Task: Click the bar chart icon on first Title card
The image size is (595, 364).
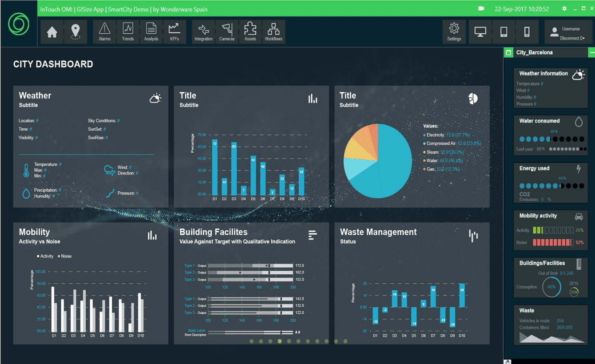Action: (313, 99)
